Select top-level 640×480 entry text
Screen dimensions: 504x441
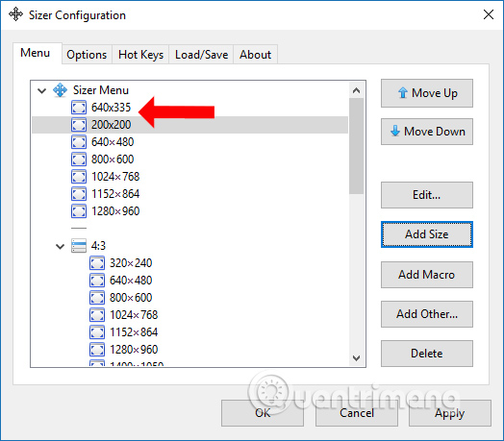coord(113,142)
